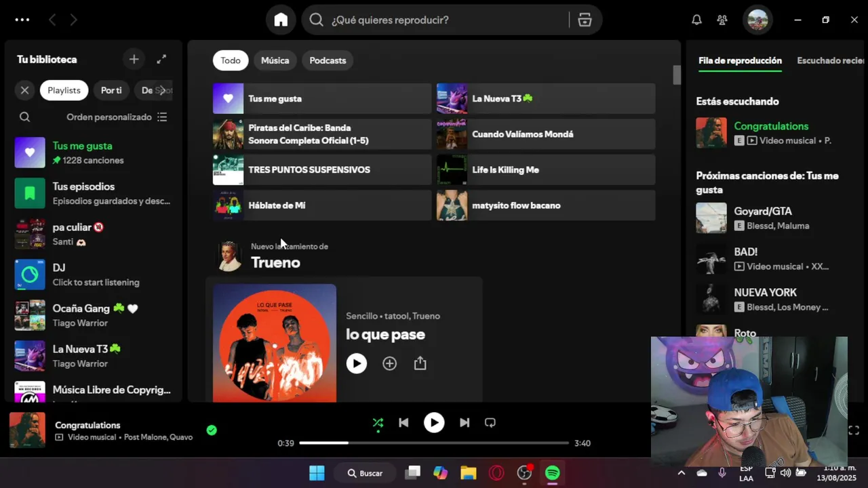This screenshot has width=868, height=488.
Task: Open 'Tus episodios' in library sidebar
Action: (94, 193)
